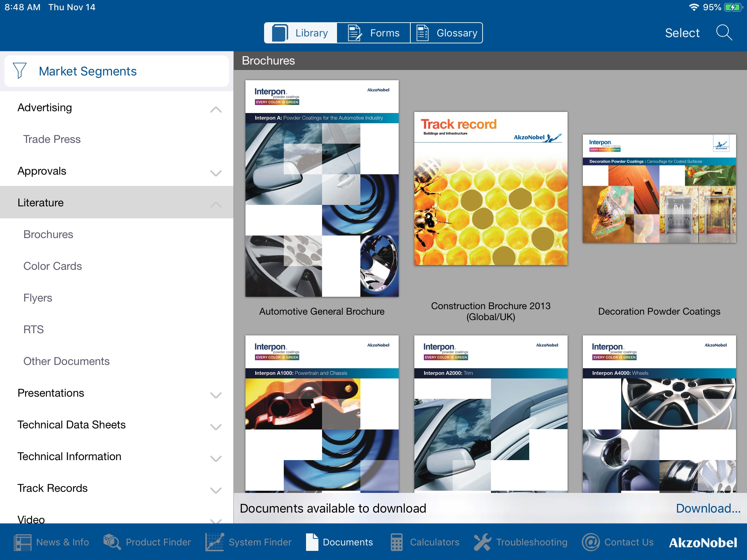
Task: Switch to the Forms tab
Action: [x=373, y=32]
